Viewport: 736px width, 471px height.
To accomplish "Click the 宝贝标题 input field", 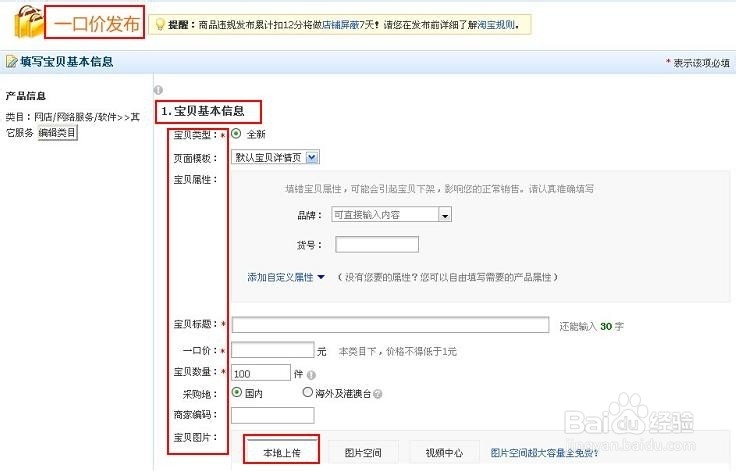I will 390,325.
